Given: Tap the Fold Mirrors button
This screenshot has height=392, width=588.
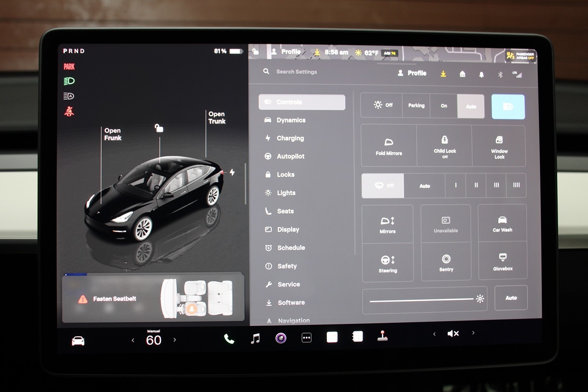Looking at the screenshot, I should pyautogui.click(x=389, y=146).
